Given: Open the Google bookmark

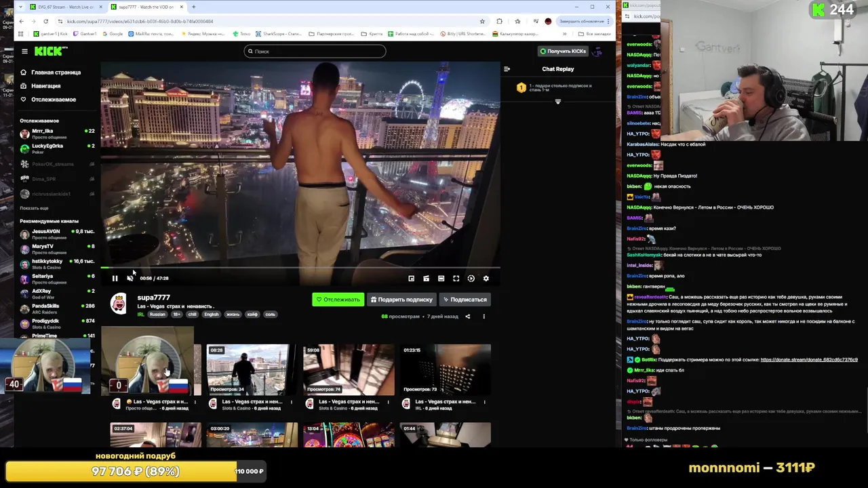Looking at the screenshot, I should (x=113, y=34).
